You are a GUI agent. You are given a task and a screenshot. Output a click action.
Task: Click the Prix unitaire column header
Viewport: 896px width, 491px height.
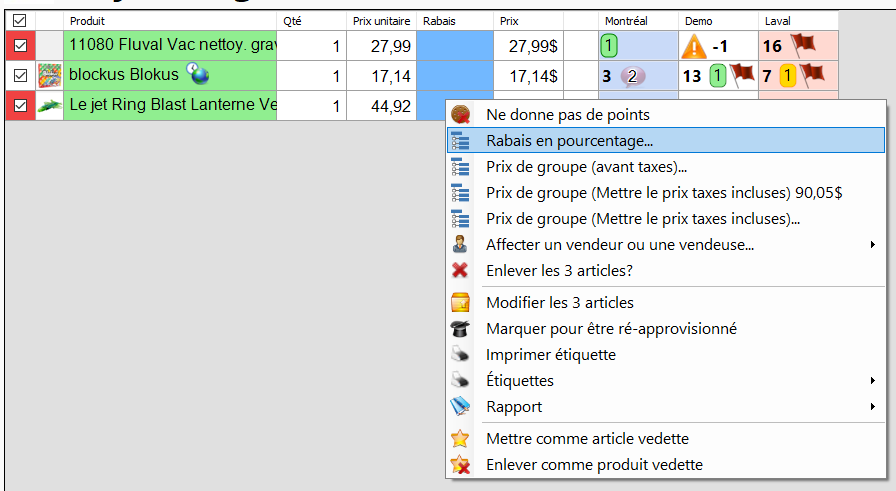click(381, 21)
